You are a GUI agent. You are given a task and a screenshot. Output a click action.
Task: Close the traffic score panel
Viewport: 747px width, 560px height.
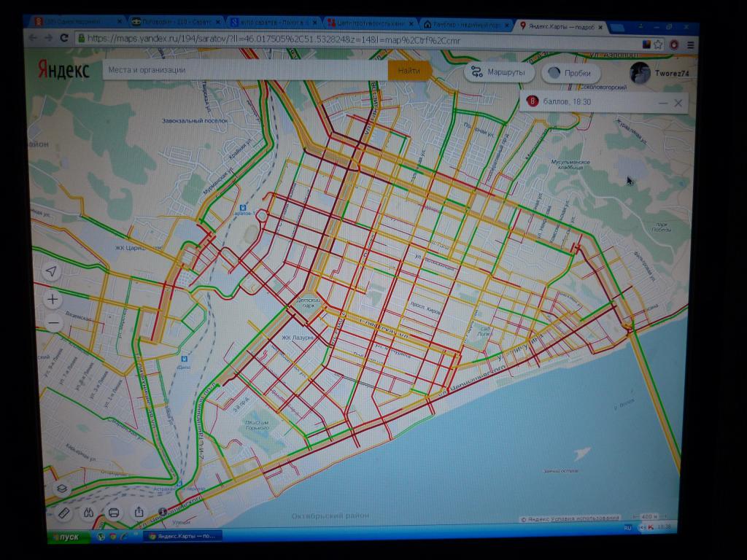(x=678, y=103)
